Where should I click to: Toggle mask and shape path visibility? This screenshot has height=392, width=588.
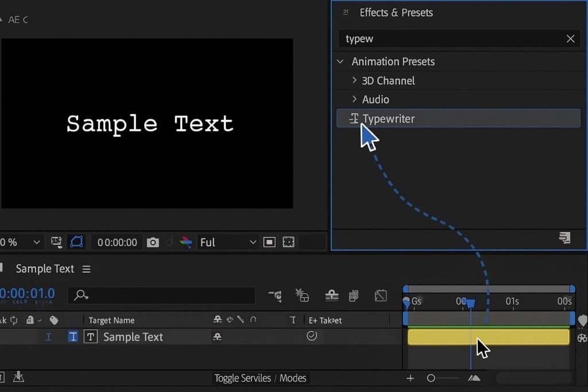[x=76, y=242]
